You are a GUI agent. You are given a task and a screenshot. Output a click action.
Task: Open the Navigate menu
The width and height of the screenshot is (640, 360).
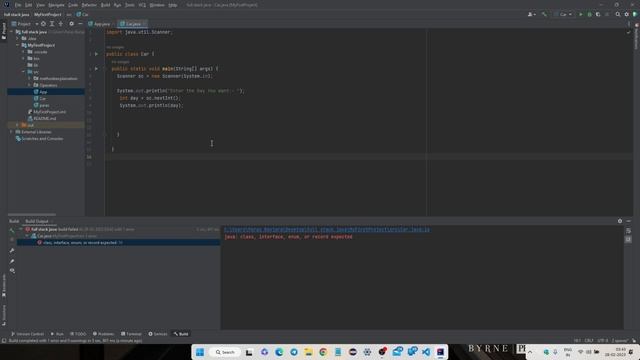pos(56,5)
